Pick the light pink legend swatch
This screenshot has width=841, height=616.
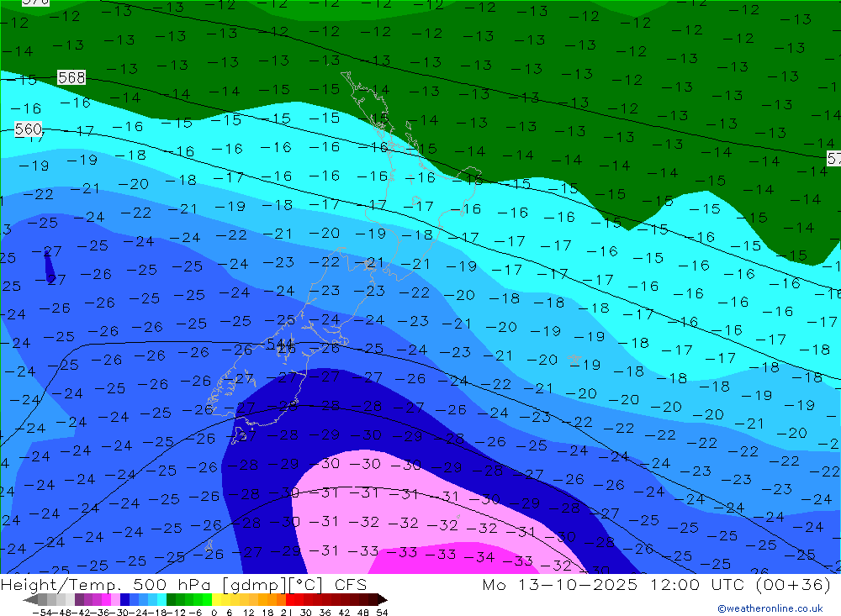[x=115, y=600]
